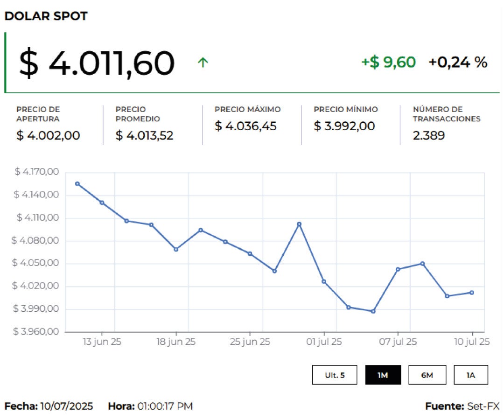Show the 6M chart range
The height and width of the screenshot is (420, 504).
pyautogui.click(x=427, y=375)
